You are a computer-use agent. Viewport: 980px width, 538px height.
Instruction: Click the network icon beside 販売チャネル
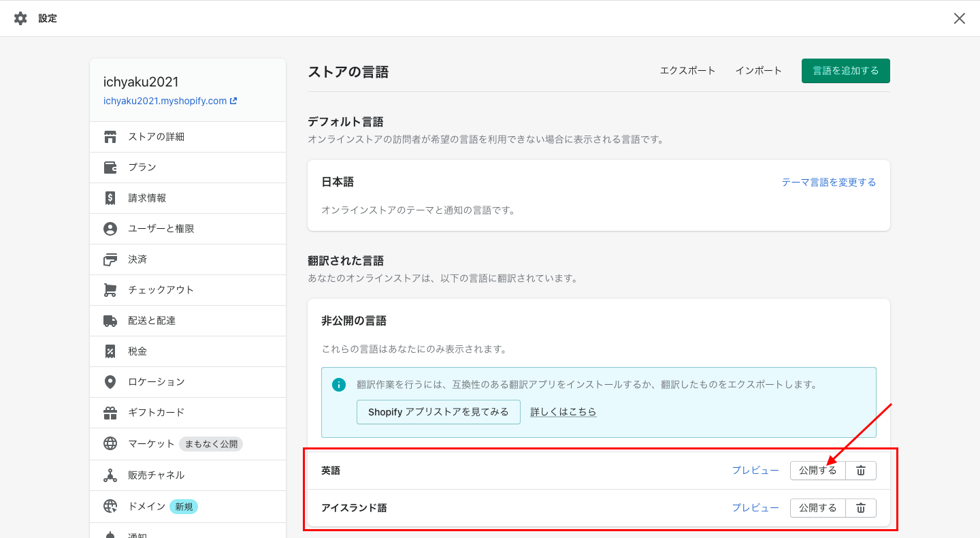(x=110, y=475)
